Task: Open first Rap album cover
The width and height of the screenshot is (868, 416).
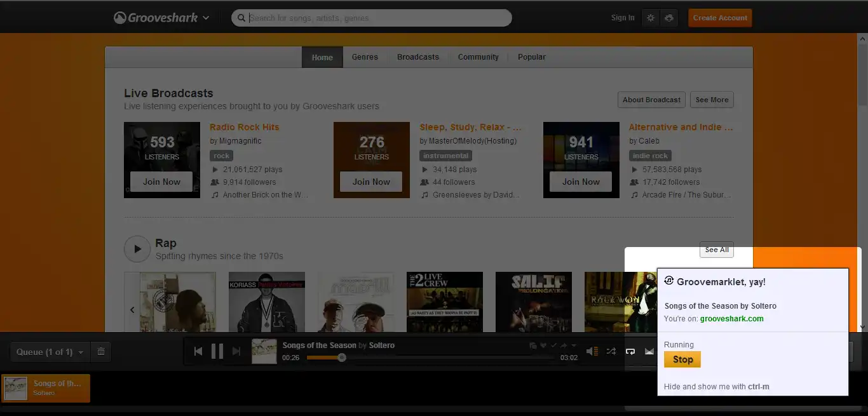Action: (177, 302)
